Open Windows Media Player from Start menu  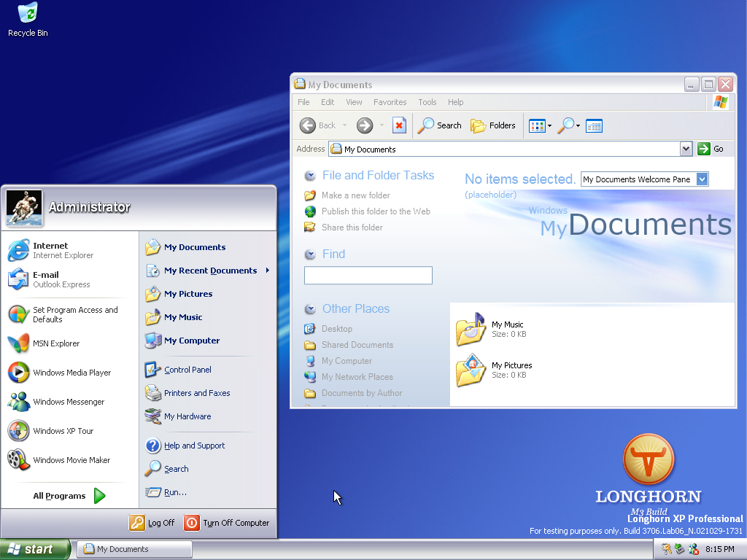coord(71,373)
